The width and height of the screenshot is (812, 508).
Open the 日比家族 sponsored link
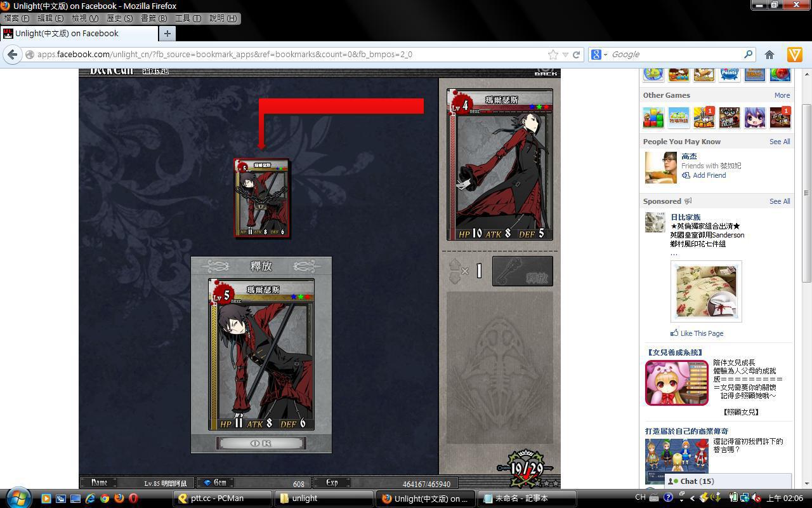tap(686, 217)
